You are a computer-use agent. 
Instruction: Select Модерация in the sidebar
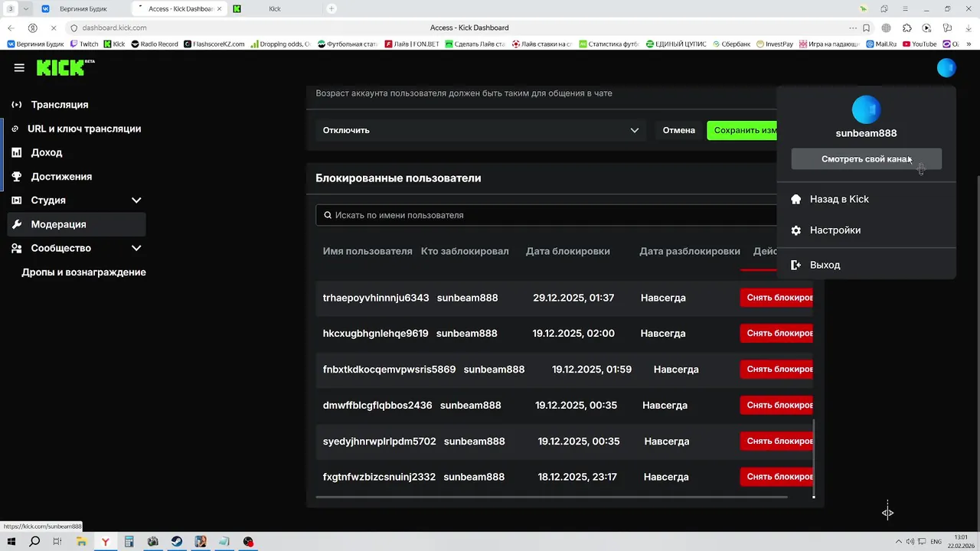77,224
